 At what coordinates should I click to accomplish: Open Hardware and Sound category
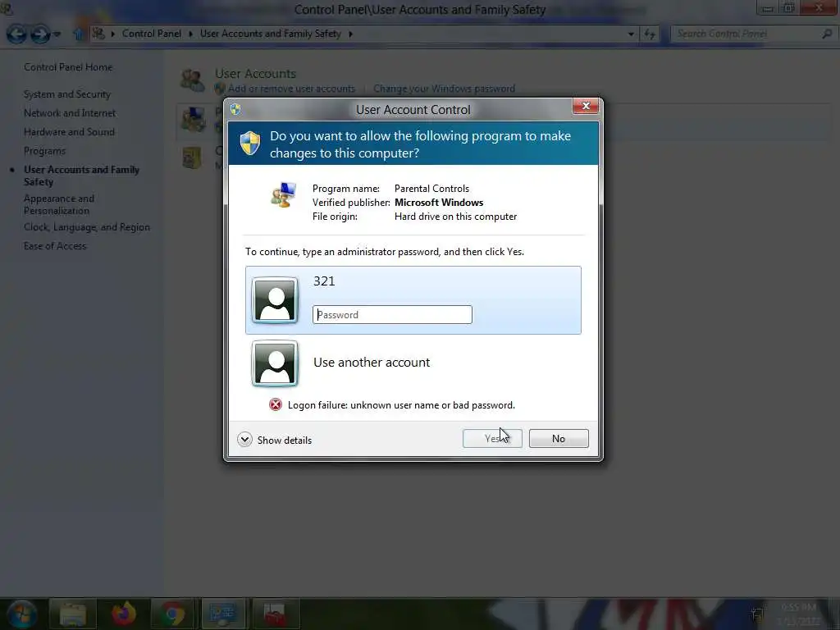point(69,132)
